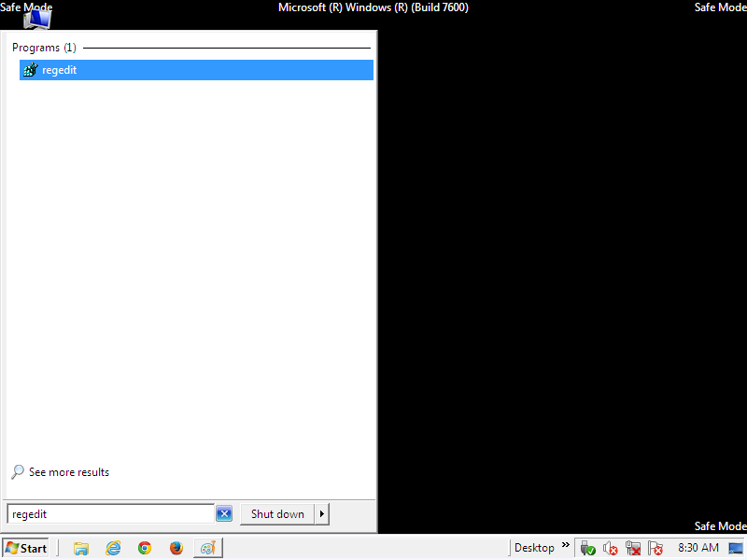This screenshot has width=747, height=560.
Task: Click the Safely Remove Hardware tray icon
Action: pos(586,548)
